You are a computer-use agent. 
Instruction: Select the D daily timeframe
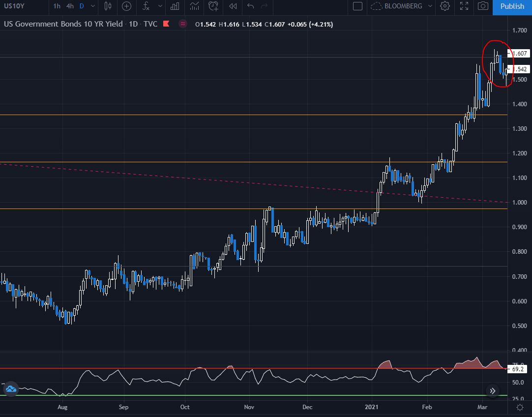point(82,6)
